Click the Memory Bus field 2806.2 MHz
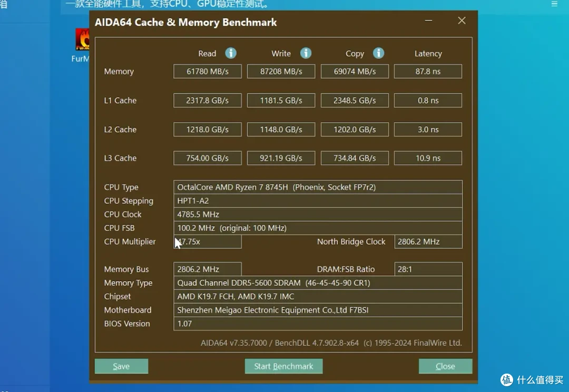The height and width of the screenshot is (392, 569). [208, 269]
